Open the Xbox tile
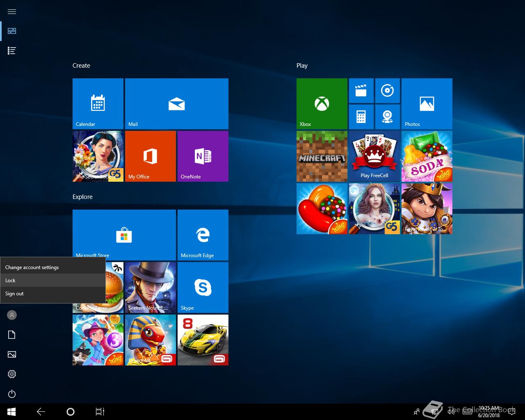525x420 pixels. [322, 104]
